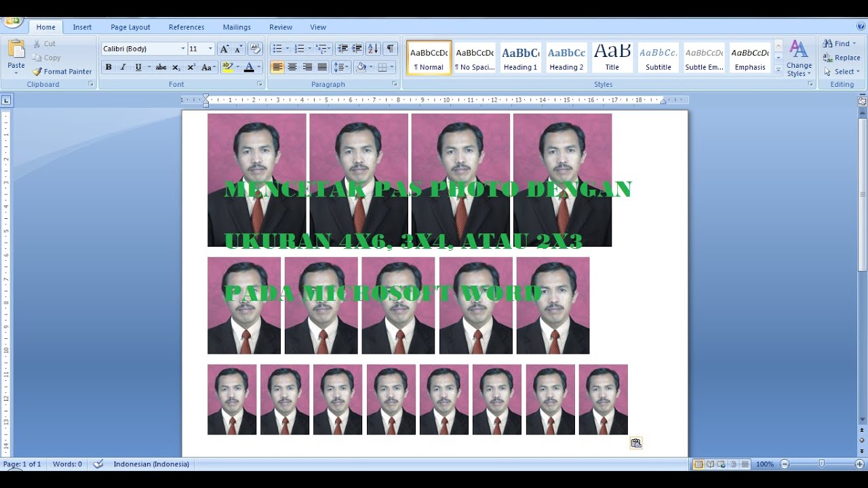Toggle Italic formatting
868x488 pixels.
[123, 67]
